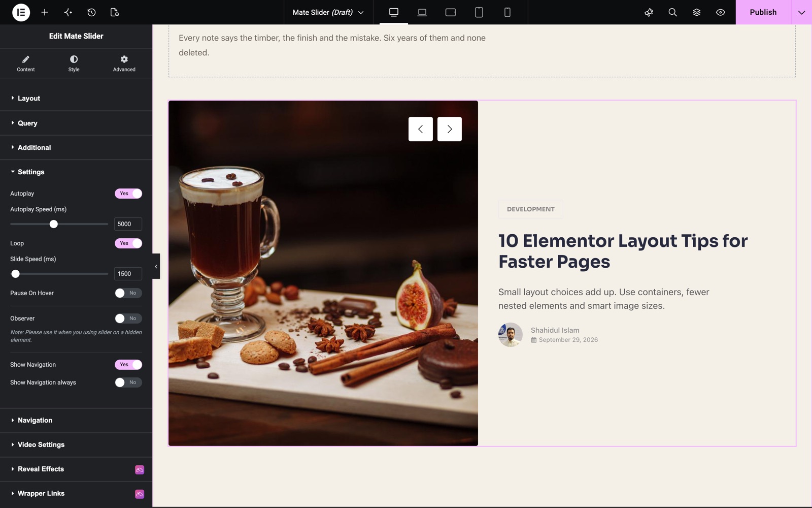The width and height of the screenshot is (812, 508).
Task: Go to the previous slide arrow
Action: point(421,129)
